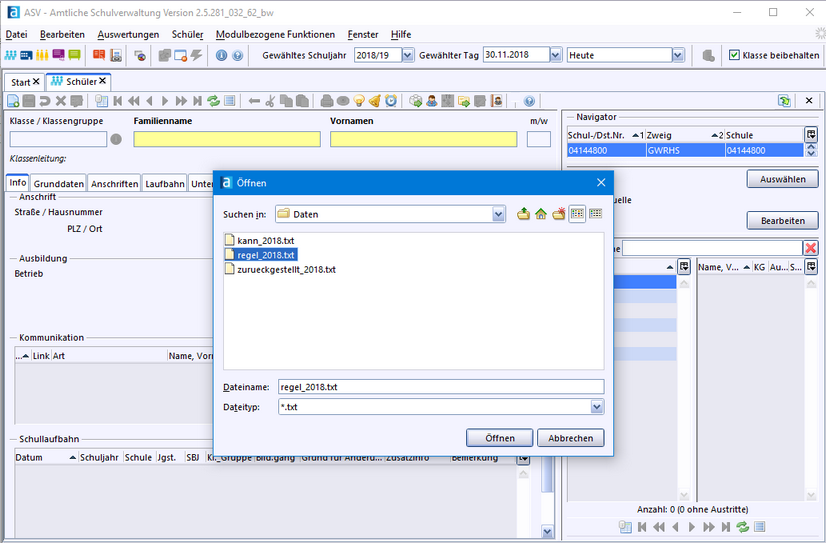Image resolution: width=826 pixels, height=543 pixels.
Task: Open the Dateityp filter dropdown
Action: tap(597, 407)
